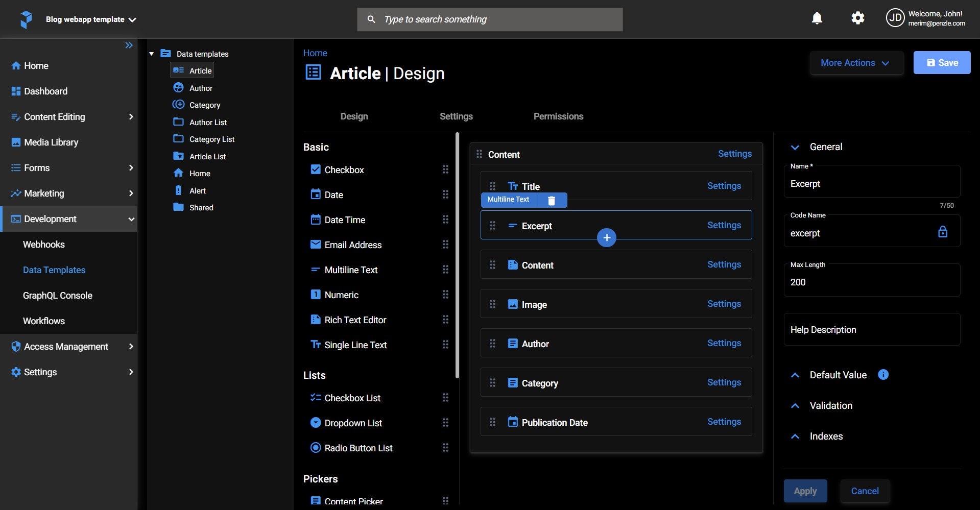This screenshot has height=510, width=980.
Task: Click the Save button
Action: [x=942, y=63]
